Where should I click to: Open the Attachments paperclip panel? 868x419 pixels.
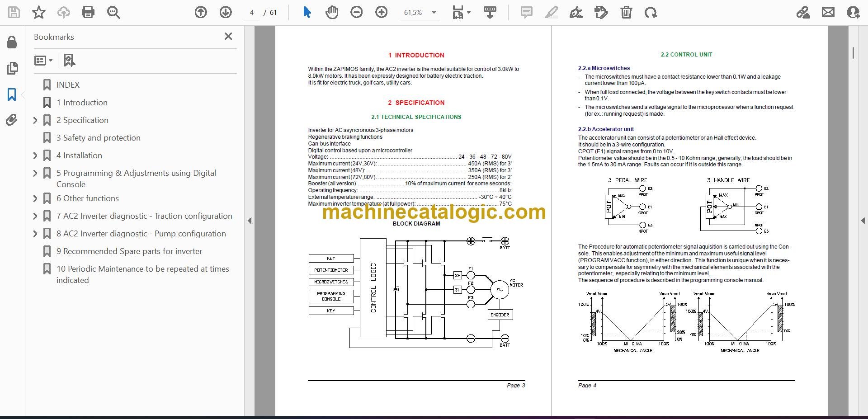click(12, 120)
